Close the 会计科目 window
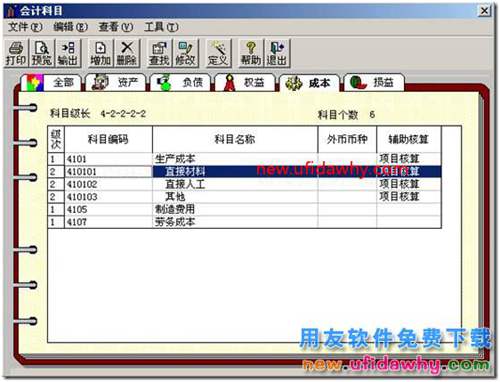The image size is (500, 382). (485, 11)
